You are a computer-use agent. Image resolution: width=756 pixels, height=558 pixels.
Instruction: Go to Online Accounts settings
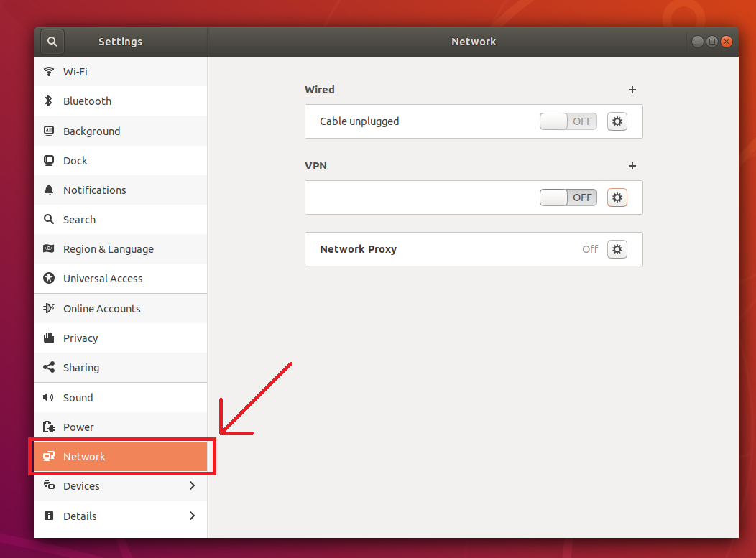pyautogui.click(x=101, y=309)
